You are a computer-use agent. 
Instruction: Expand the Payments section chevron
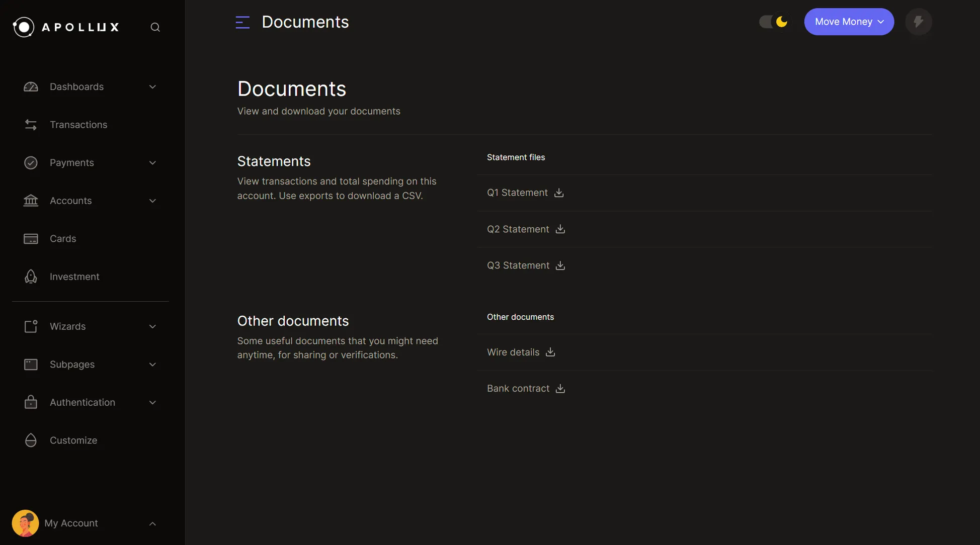point(151,162)
